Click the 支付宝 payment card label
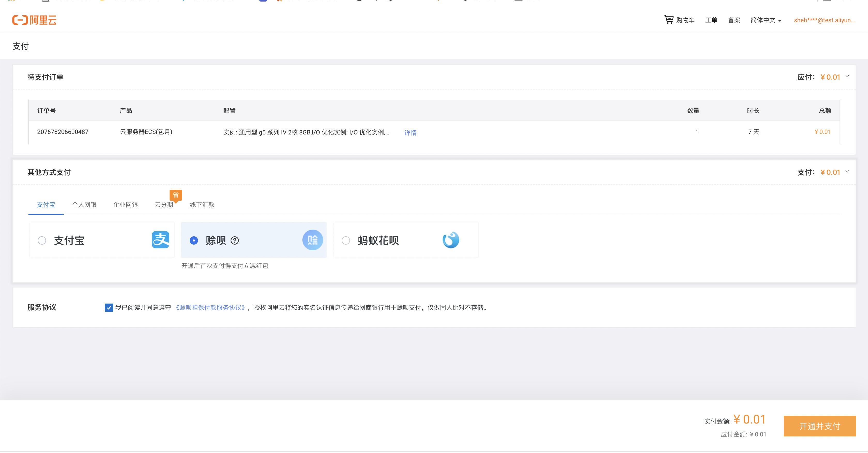The image size is (868, 453). point(69,240)
